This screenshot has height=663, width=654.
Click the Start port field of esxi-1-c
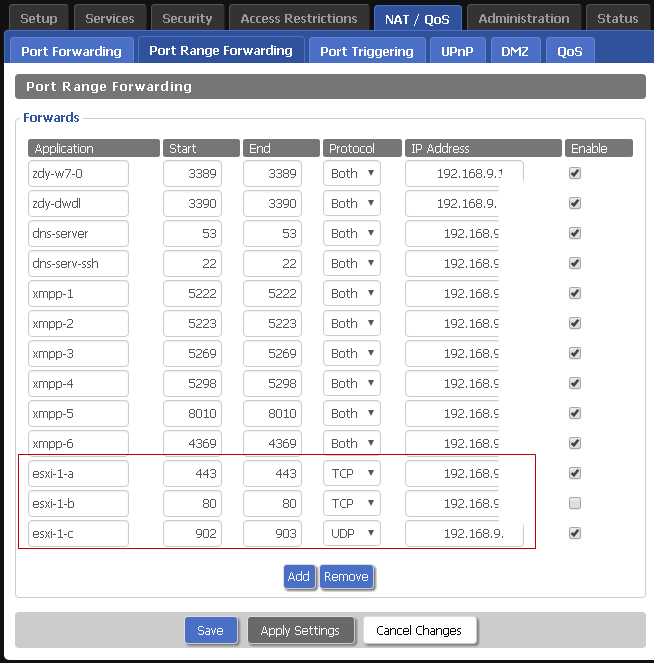tap(192, 533)
